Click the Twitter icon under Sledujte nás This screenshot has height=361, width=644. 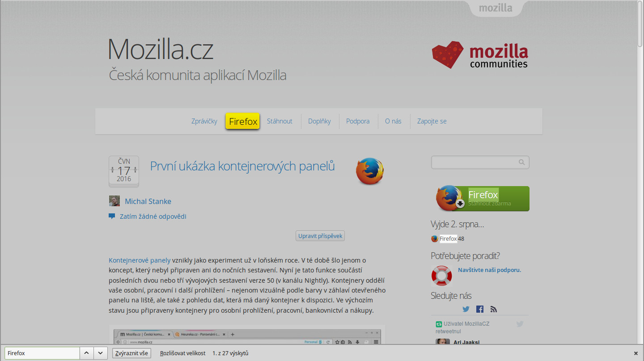click(x=466, y=309)
